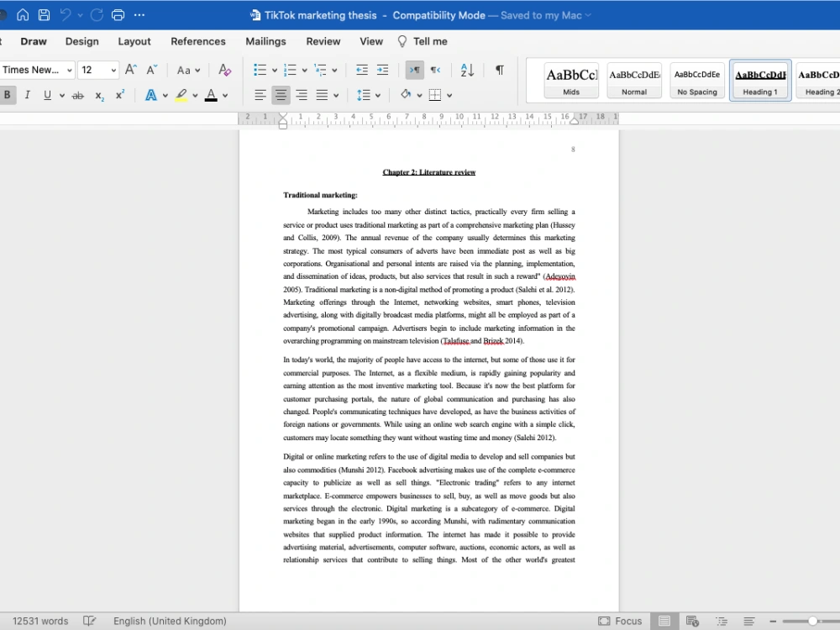
Task: Expand document title save location chevron
Action: 588,15
